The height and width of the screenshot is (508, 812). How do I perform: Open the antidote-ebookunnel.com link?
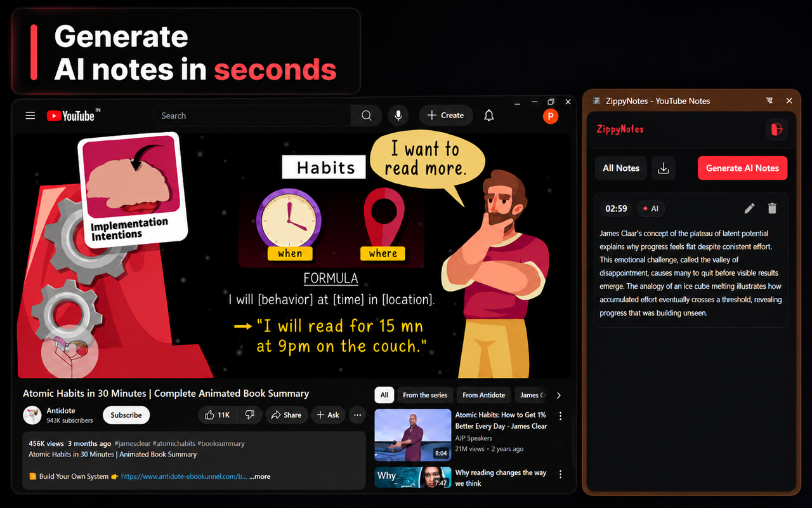click(x=184, y=476)
